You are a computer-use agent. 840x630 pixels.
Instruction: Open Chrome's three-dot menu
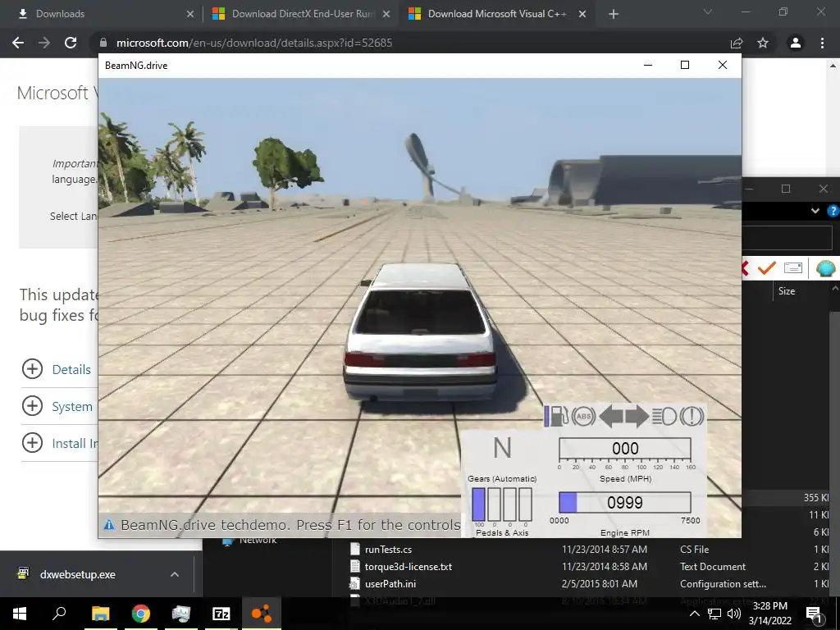822,43
